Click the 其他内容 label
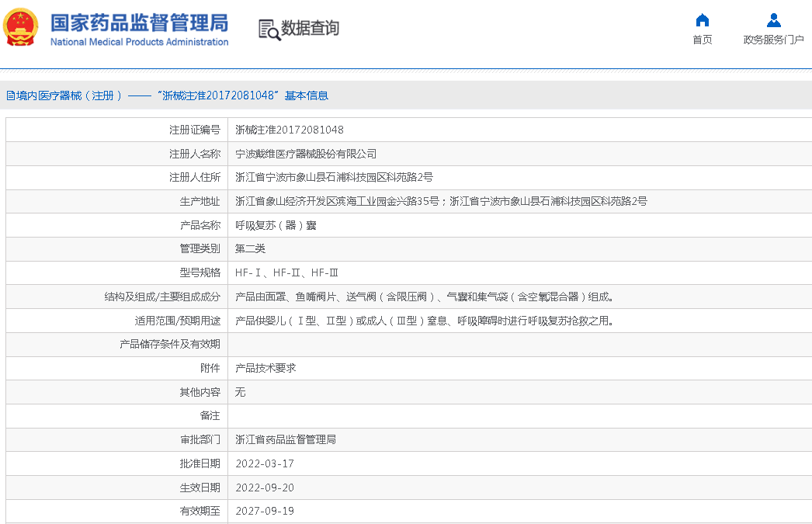This screenshot has width=812, height=524. click(x=200, y=393)
